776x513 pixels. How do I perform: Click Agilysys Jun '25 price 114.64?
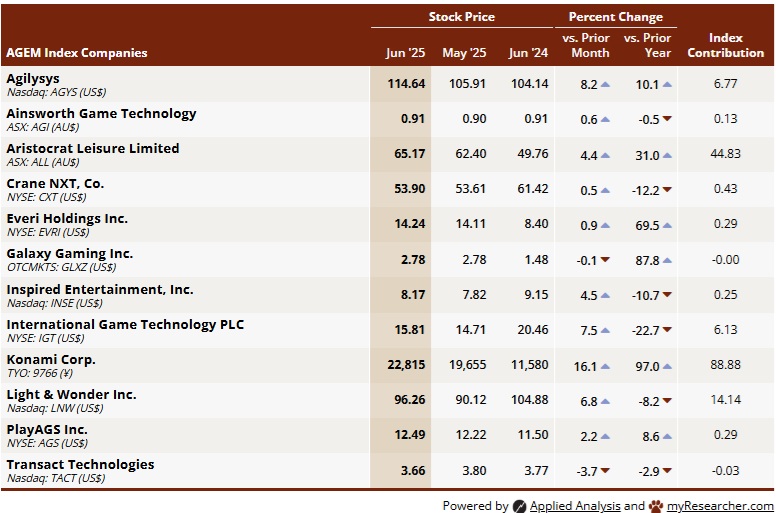406,84
